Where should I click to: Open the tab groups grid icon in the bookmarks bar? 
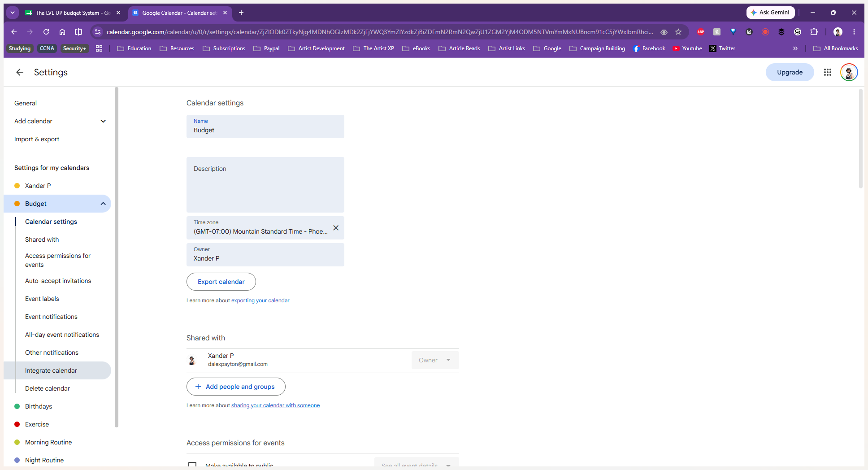click(99, 48)
